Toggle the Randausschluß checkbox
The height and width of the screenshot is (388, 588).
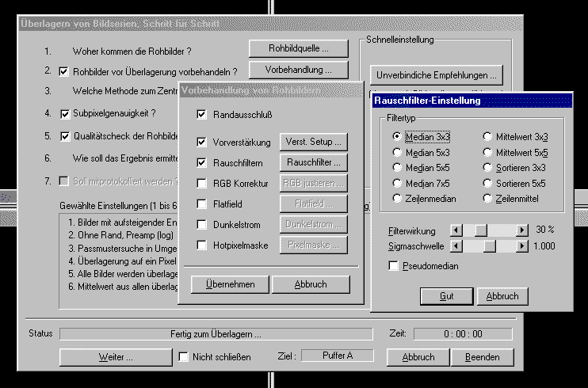(x=202, y=115)
